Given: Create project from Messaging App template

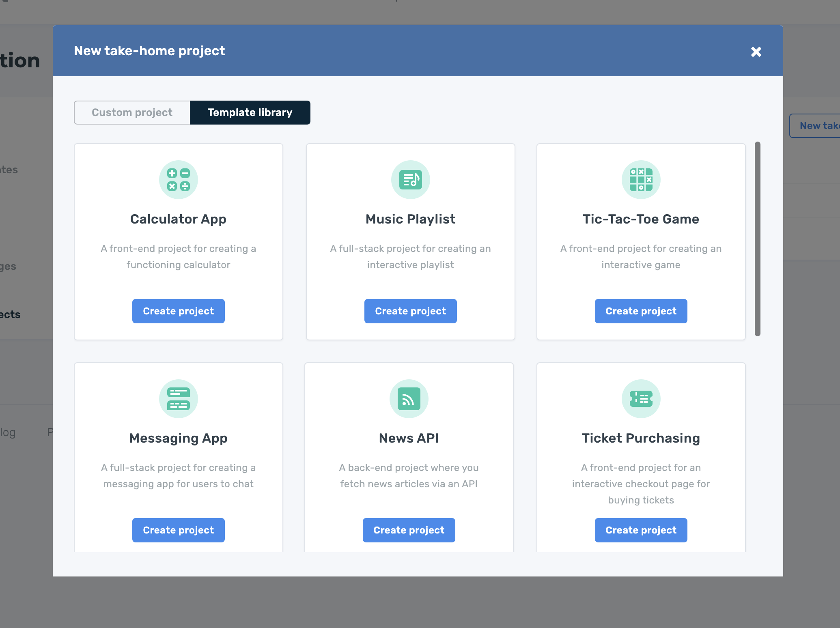Looking at the screenshot, I should coord(179,530).
